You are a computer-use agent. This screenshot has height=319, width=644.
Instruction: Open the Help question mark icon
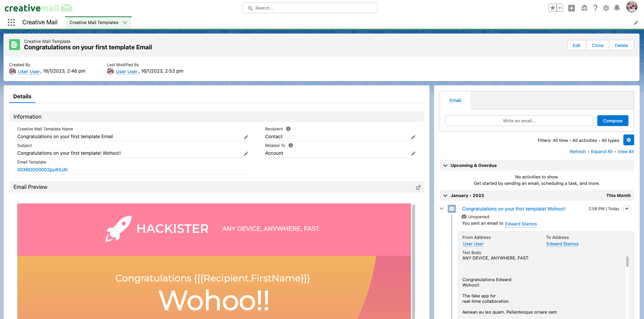point(595,8)
